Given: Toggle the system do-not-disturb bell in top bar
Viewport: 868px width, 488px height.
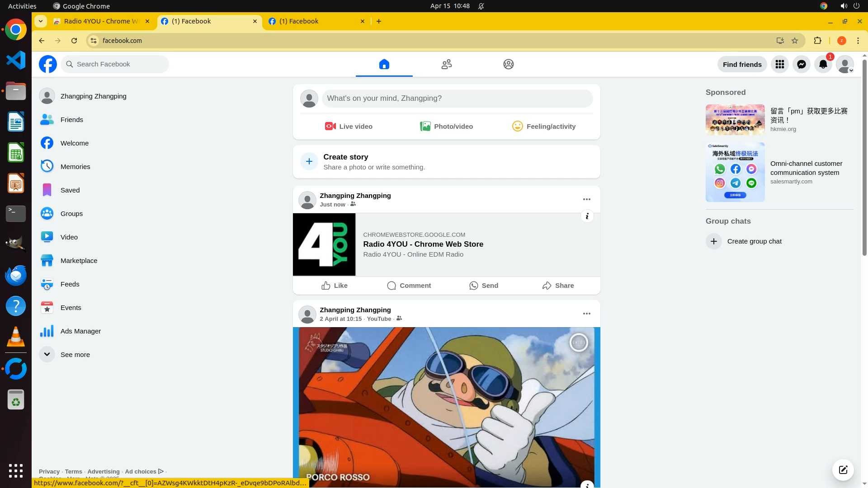Looking at the screenshot, I should 481,6.
